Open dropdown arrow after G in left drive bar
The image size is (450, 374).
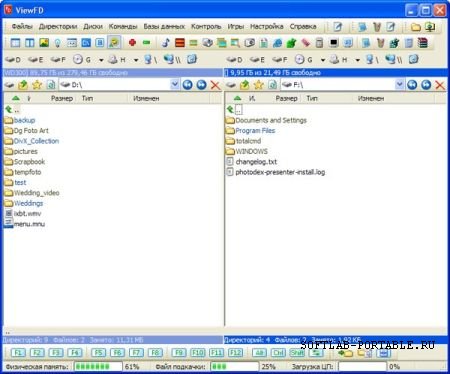point(101,60)
